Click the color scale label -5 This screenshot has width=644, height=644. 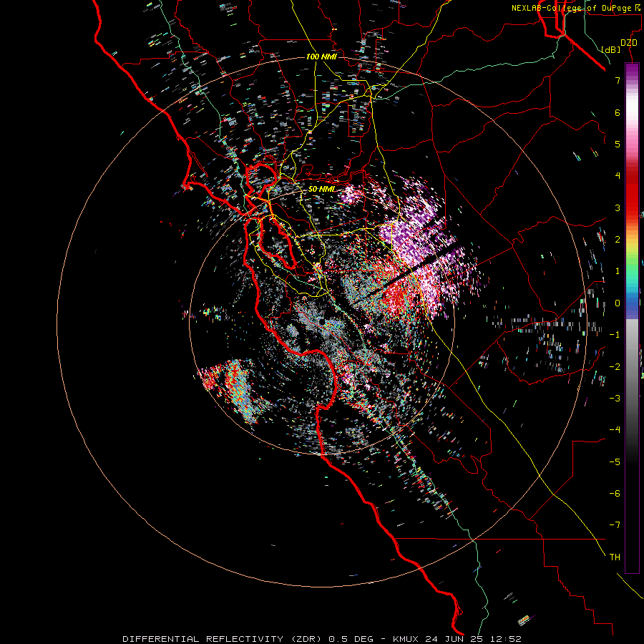[x=615, y=462]
